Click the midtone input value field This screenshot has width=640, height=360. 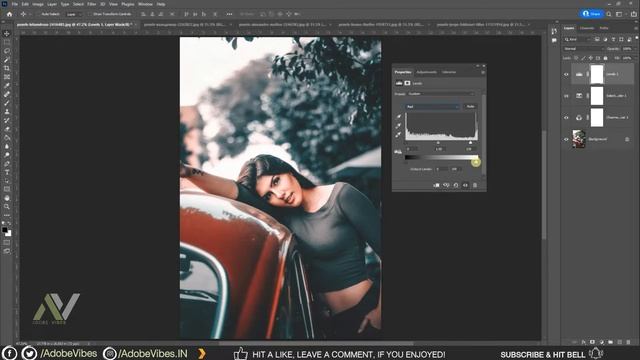(x=439, y=149)
